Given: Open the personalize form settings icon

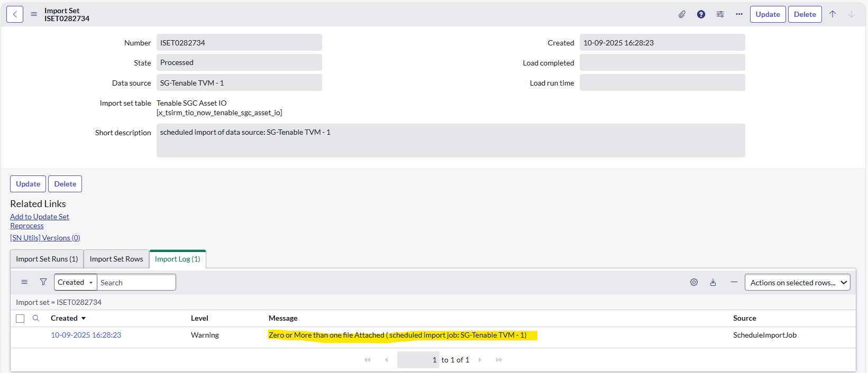Looking at the screenshot, I should point(720,14).
